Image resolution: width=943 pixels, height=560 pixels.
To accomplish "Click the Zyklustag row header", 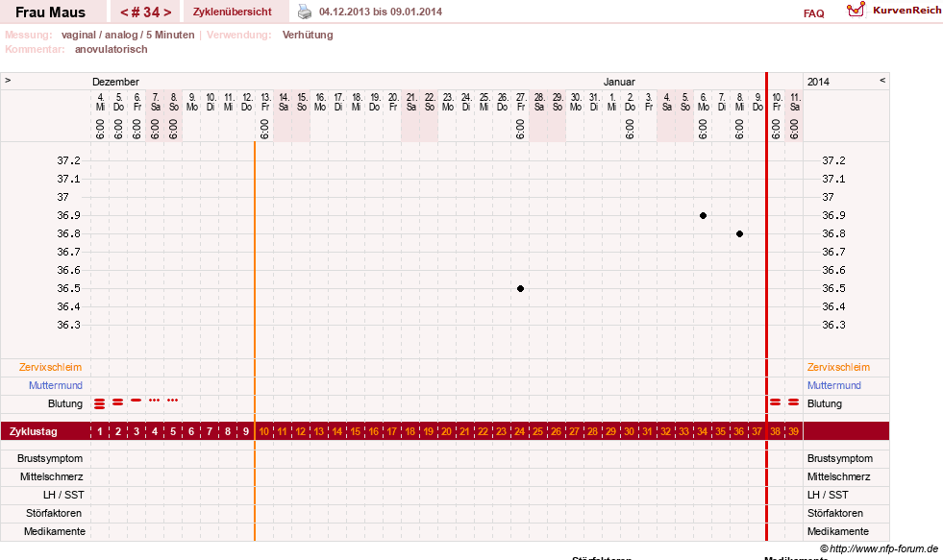I will [33, 431].
